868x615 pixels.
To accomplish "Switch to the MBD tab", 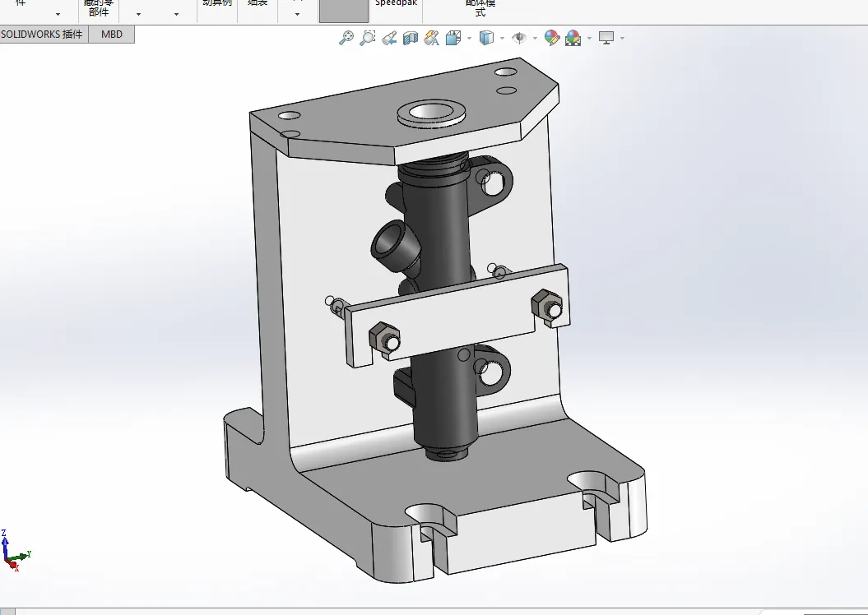I will pos(112,35).
